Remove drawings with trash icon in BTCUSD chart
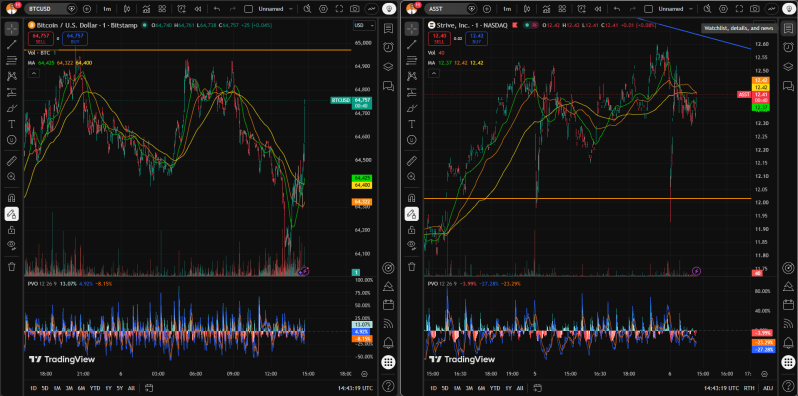 coord(12,266)
